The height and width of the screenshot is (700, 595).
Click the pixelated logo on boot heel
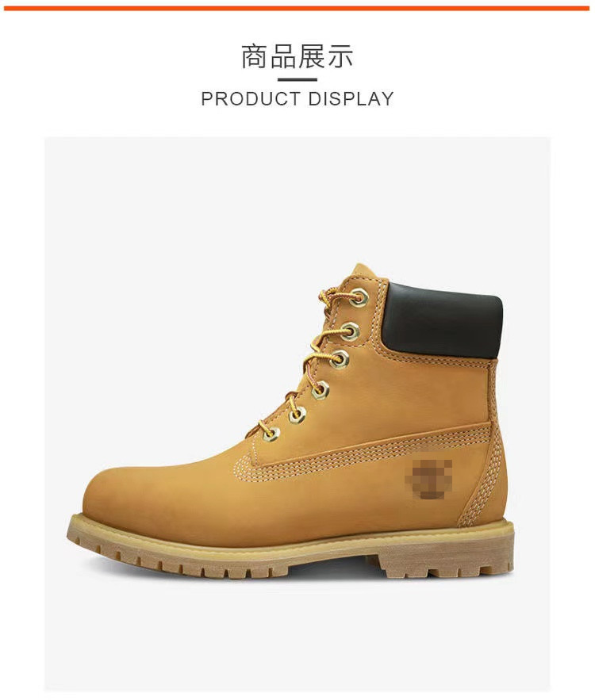428,480
